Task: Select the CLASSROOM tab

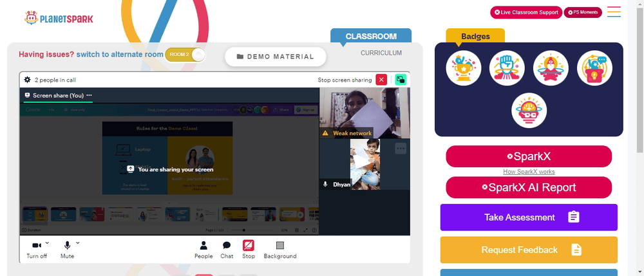Action: coord(371,36)
